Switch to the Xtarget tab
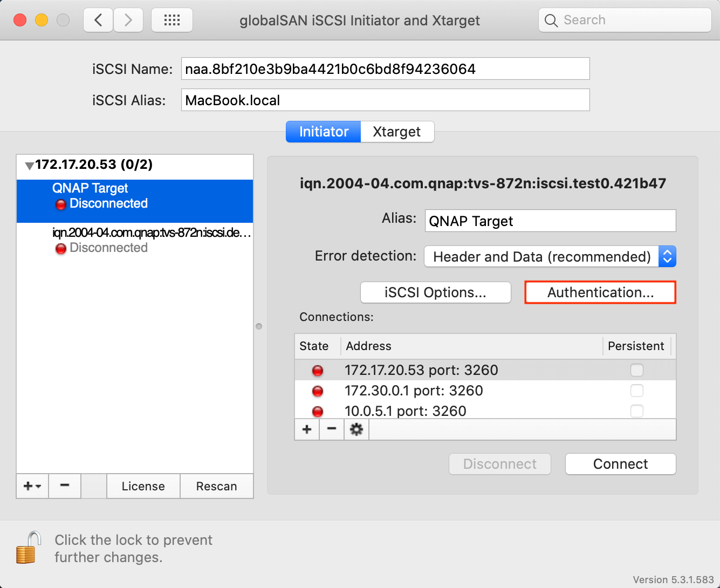Image resolution: width=720 pixels, height=588 pixels. point(397,132)
